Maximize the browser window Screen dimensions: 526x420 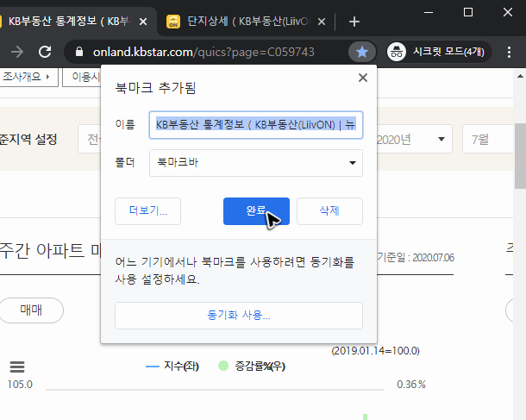pos(468,12)
